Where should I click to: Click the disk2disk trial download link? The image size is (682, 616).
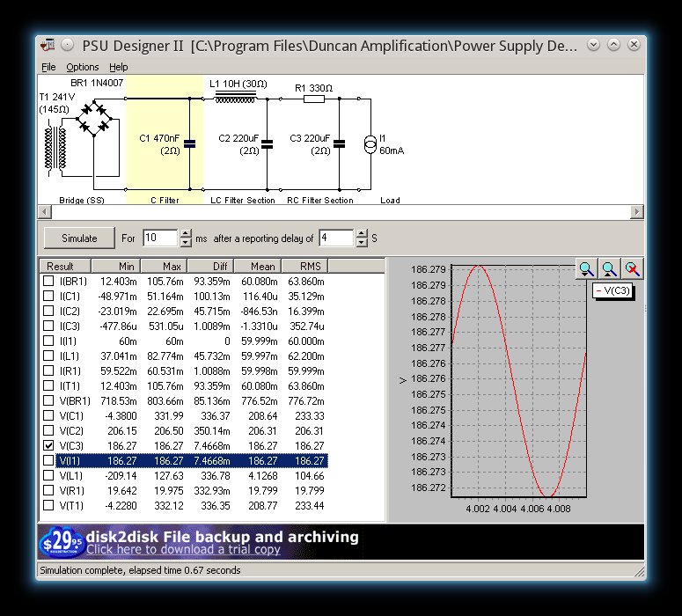tap(183, 549)
